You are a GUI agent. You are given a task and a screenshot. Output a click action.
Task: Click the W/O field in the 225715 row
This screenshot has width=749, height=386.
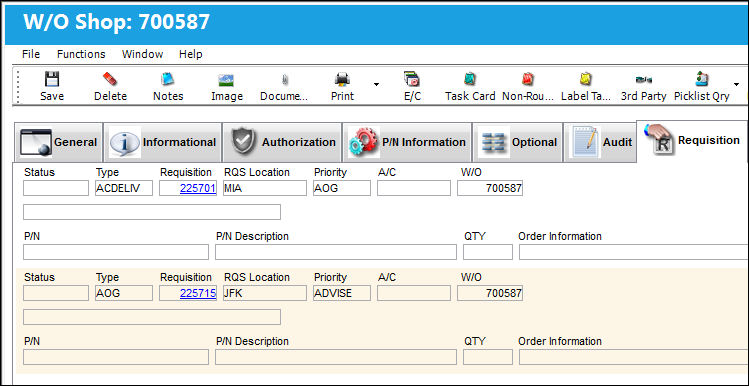coord(490,293)
